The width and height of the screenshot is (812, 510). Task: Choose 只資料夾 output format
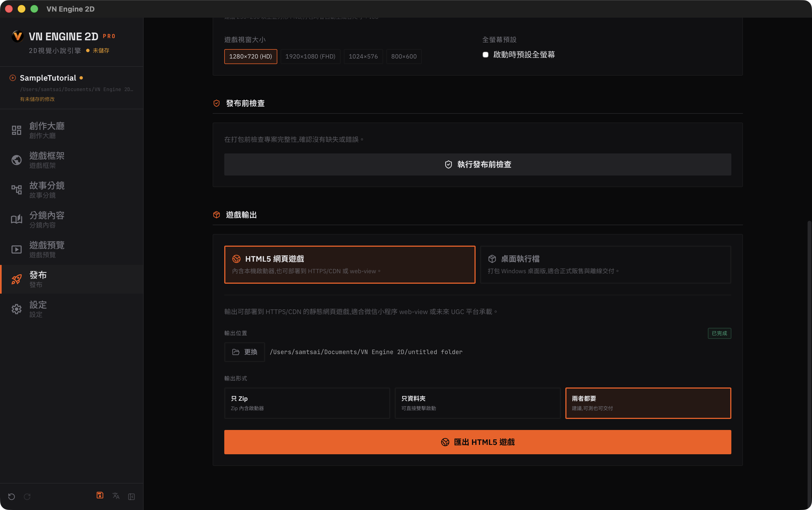pos(478,403)
